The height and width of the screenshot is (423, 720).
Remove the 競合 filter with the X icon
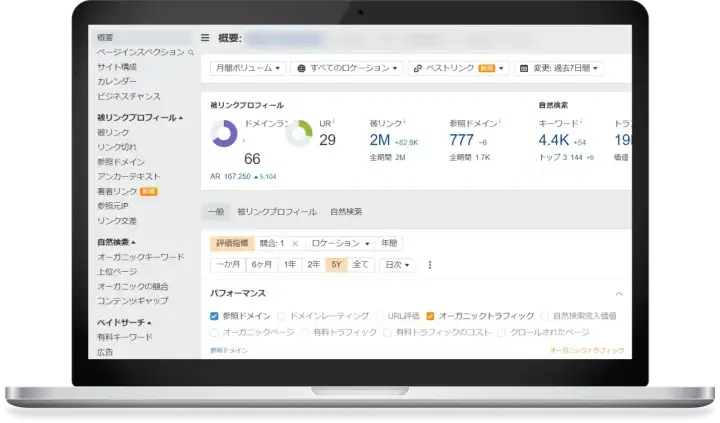[294, 243]
